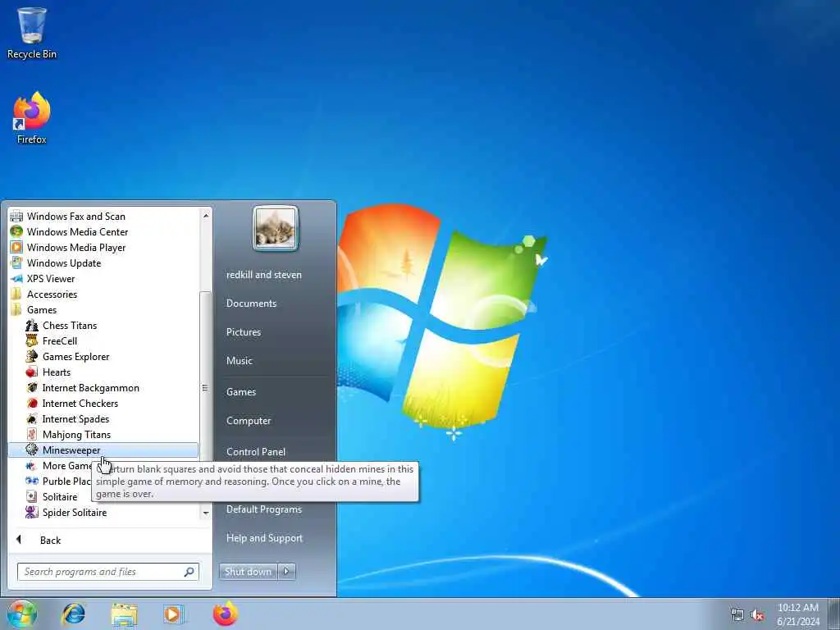Open Music from the Start menu
The height and width of the screenshot is (630, 840).
tap(239, 361)
